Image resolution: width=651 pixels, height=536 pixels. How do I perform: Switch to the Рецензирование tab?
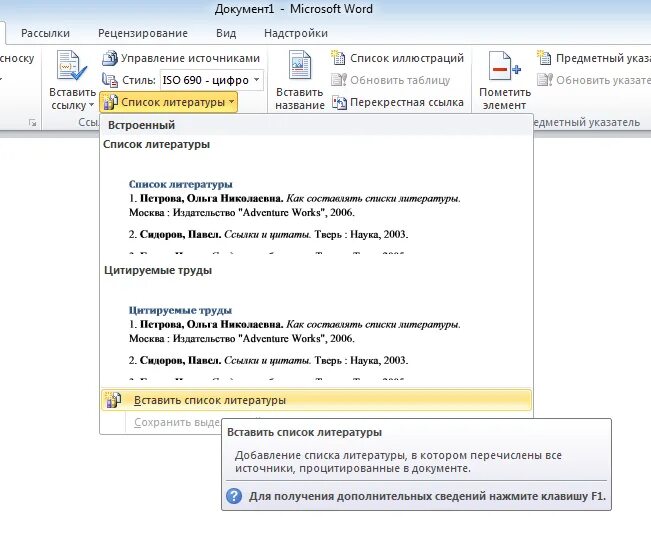[143, 33]
